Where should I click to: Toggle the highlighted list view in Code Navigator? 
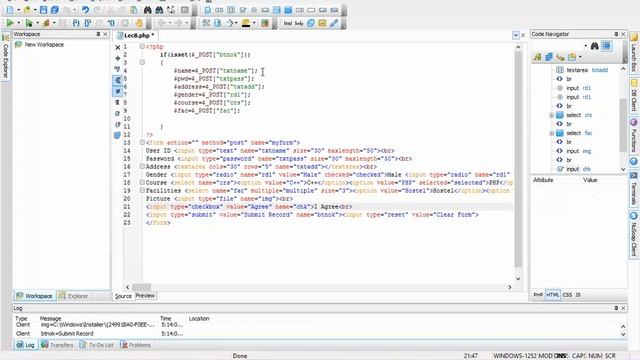pyautogui.click(x=607, y=46)
